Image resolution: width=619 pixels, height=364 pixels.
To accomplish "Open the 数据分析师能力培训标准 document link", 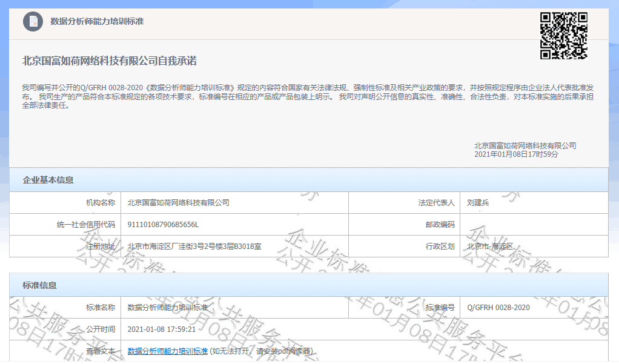I will pos(167,351).
